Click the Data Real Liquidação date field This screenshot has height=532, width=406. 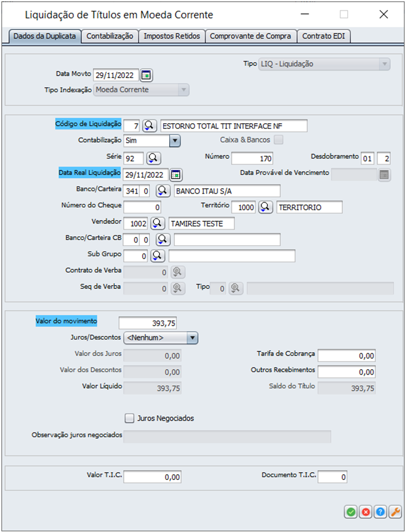[146, 175]
